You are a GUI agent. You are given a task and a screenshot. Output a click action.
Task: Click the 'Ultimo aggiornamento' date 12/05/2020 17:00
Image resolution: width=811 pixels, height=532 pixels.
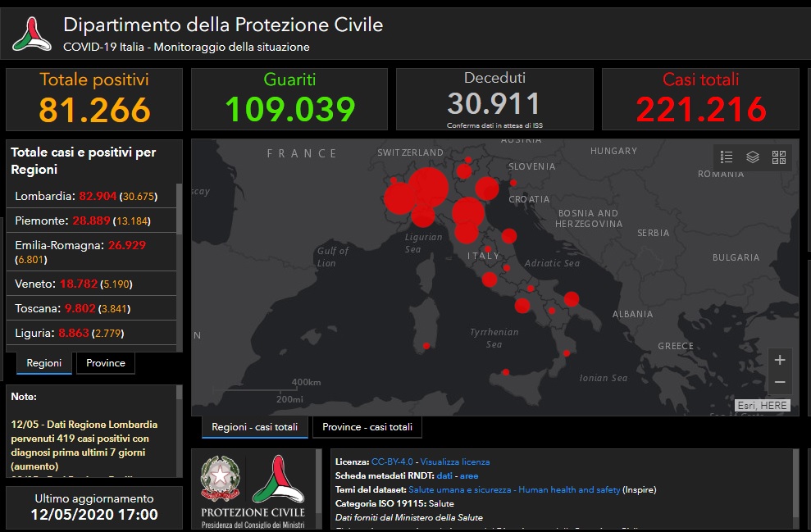tap(94, 515)
